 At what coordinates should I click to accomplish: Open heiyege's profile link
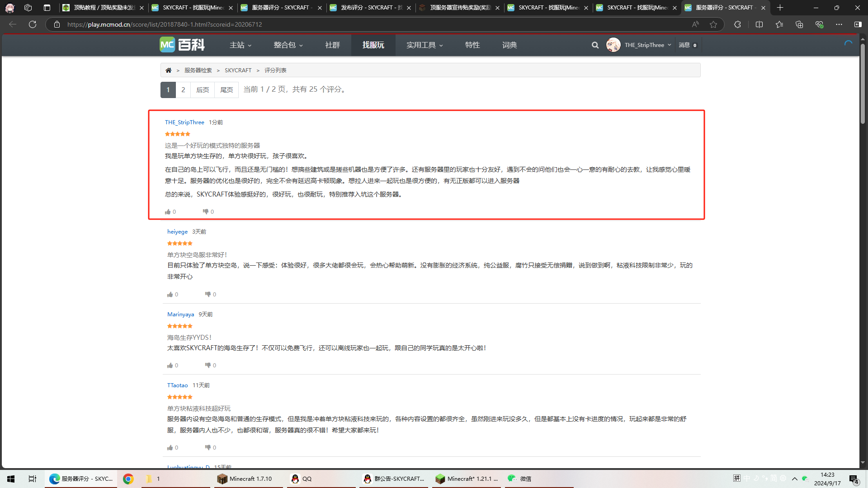(177, 232)
